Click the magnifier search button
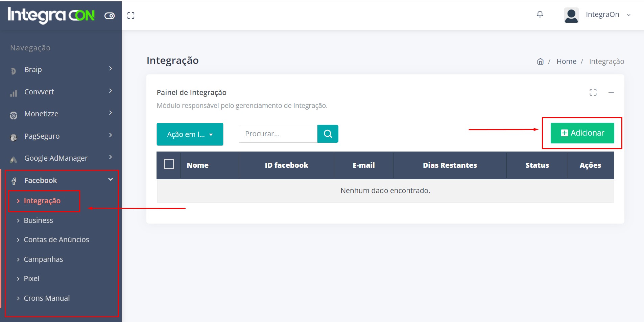644x322 pixels. (x=328, y=134)
